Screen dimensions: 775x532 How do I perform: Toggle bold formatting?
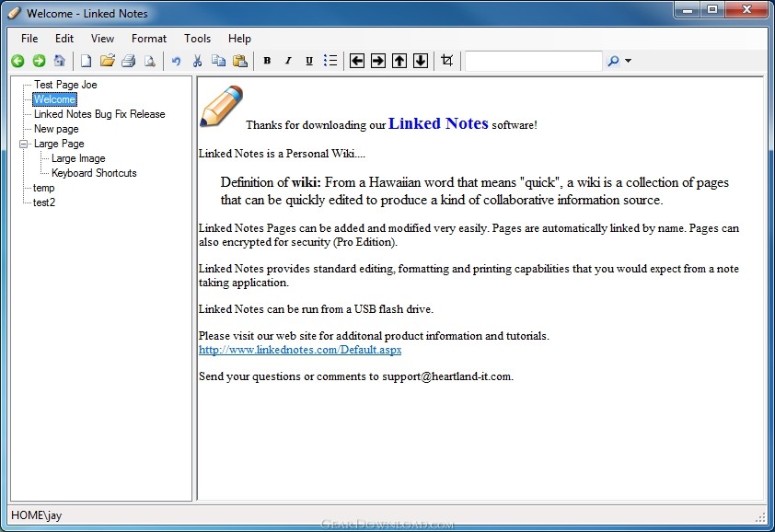pyautogui.click(x=268, y=61)
